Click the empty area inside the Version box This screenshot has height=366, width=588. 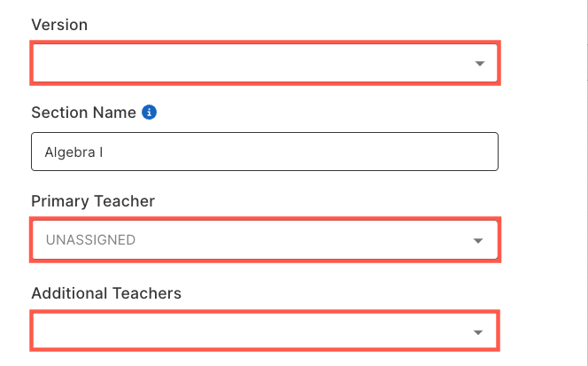point(251,63)
